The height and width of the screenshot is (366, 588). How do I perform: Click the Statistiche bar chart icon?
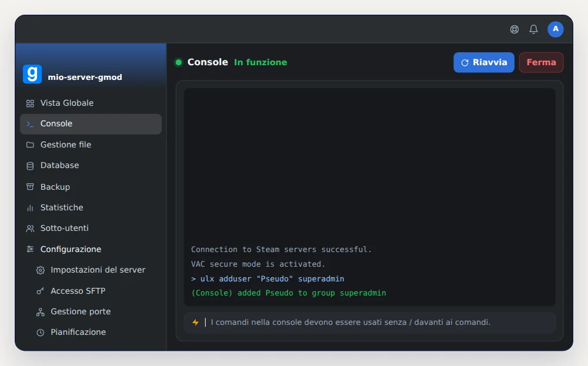point(30,207)
